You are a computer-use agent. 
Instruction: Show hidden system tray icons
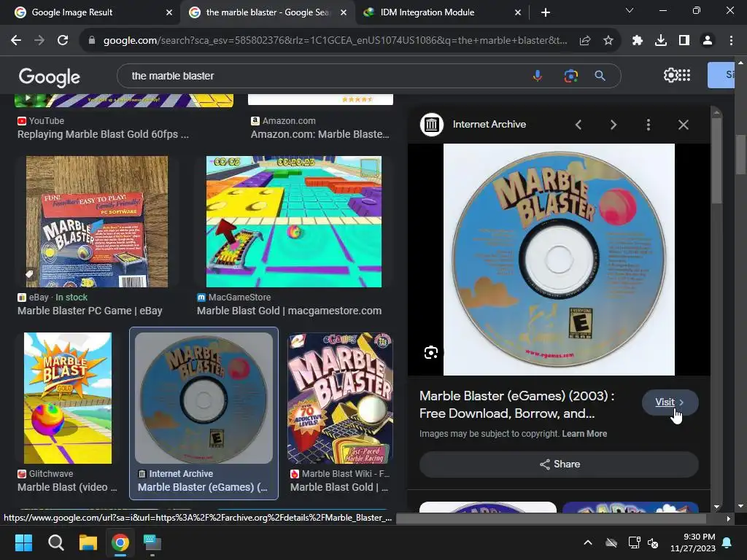[x=588, y=542]
